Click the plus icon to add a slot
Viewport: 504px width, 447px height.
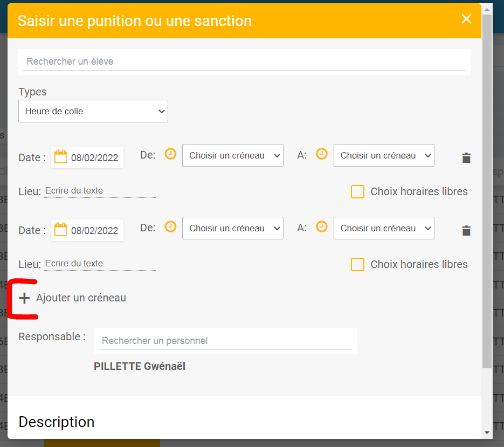24,298
